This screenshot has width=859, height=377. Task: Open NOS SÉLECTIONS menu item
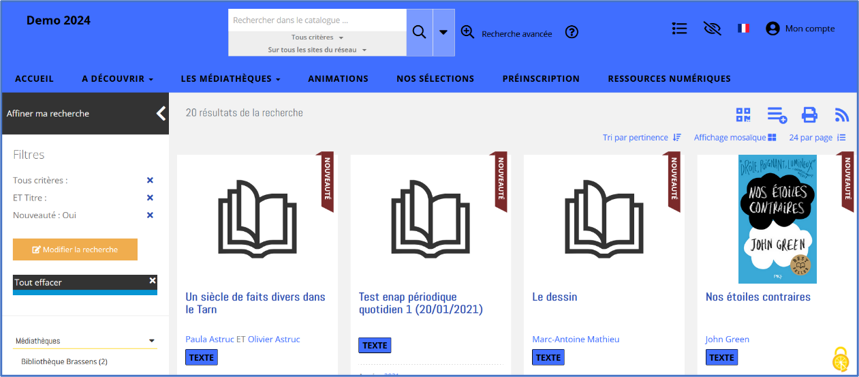tap(436, 79)
